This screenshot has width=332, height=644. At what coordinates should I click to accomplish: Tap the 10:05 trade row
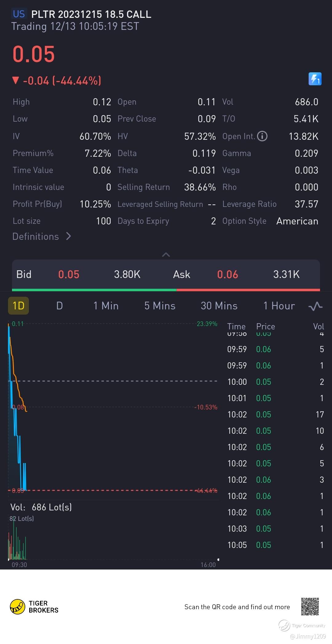click(x=275, y=545)
